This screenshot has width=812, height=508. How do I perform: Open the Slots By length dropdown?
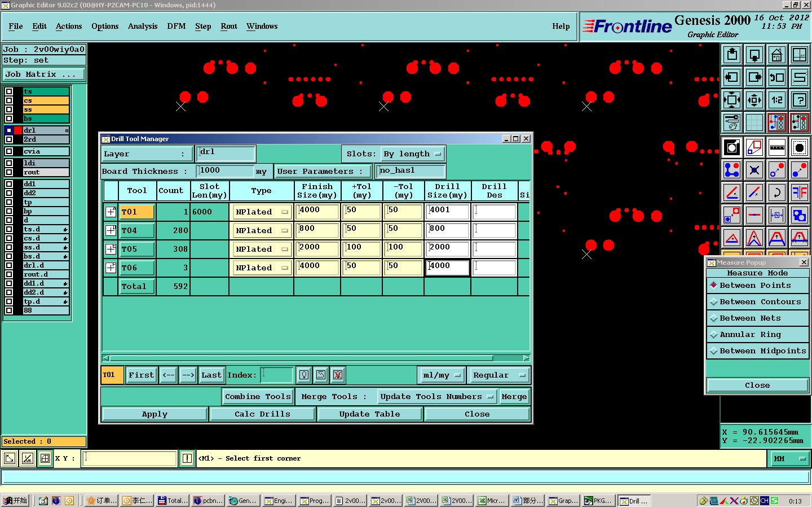(x=413, y=154)
